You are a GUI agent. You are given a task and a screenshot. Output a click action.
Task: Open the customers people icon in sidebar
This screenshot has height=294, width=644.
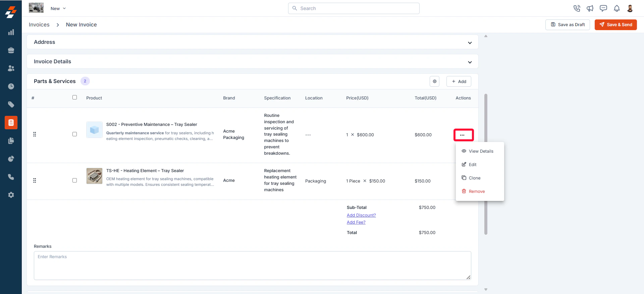11,68
